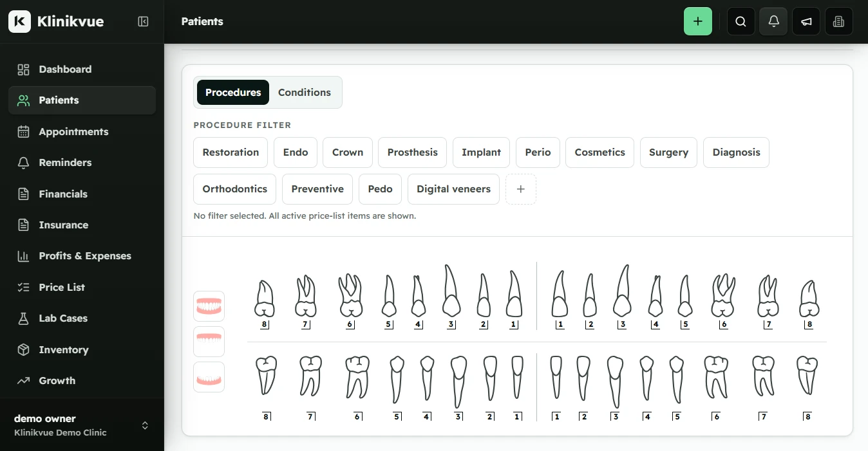Open Dashboard from the sidebar
Viewport: 868px width, 451px height.
82,69
